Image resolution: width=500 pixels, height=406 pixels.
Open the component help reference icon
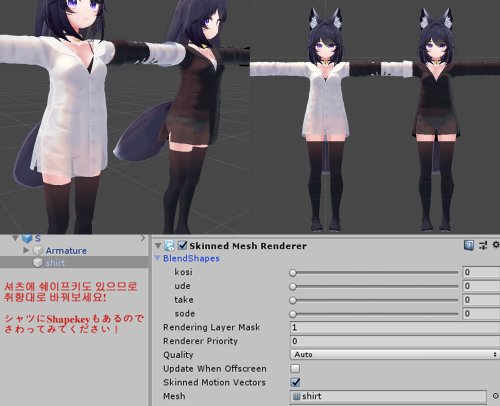click(x=469, y=246)
